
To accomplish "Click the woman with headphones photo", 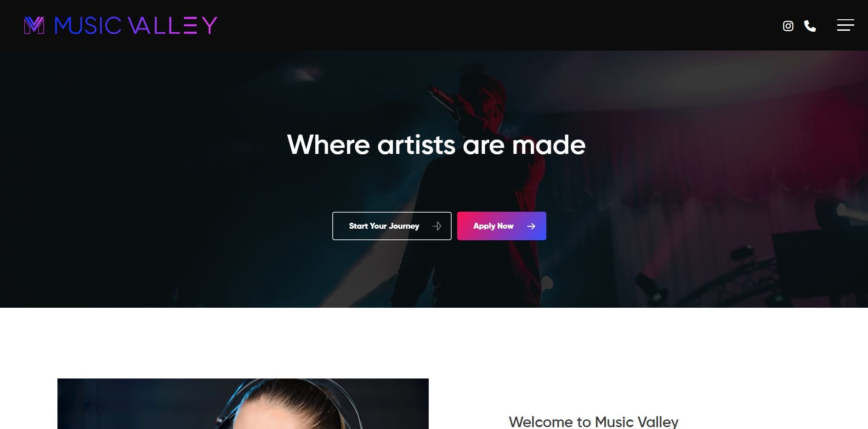I will coord(243,404).
